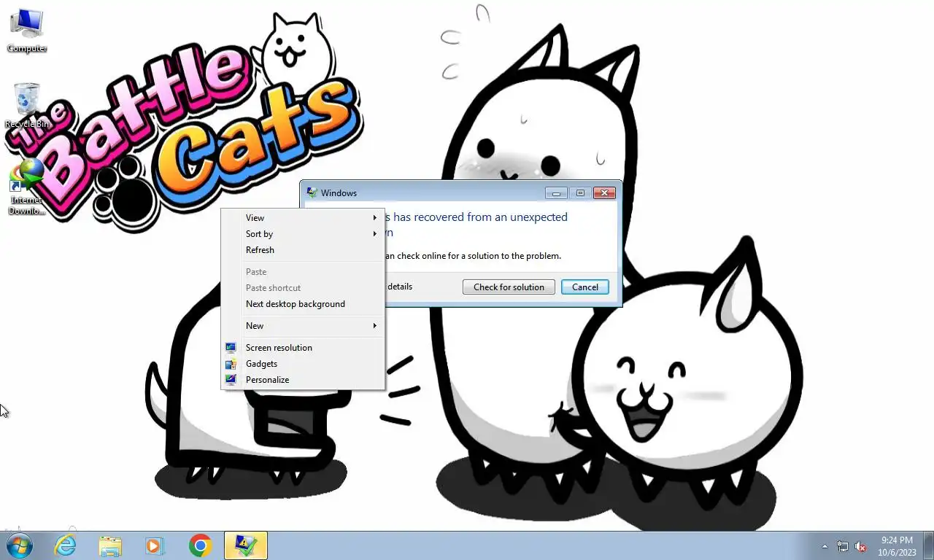Image resolution: width=934 pixels, height=560 pixels.
Task: Minimize the Windows error dialog
Action: (x=556, y=193)
